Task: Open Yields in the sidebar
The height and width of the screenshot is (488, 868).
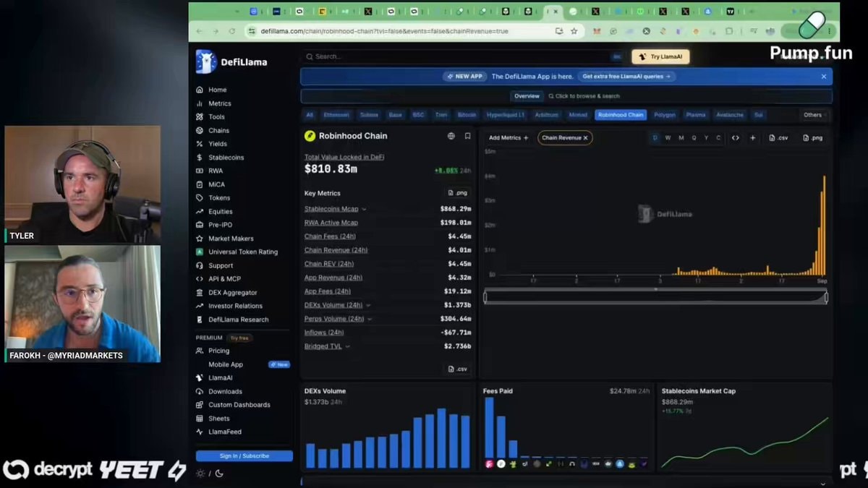Action: point(218,144)
